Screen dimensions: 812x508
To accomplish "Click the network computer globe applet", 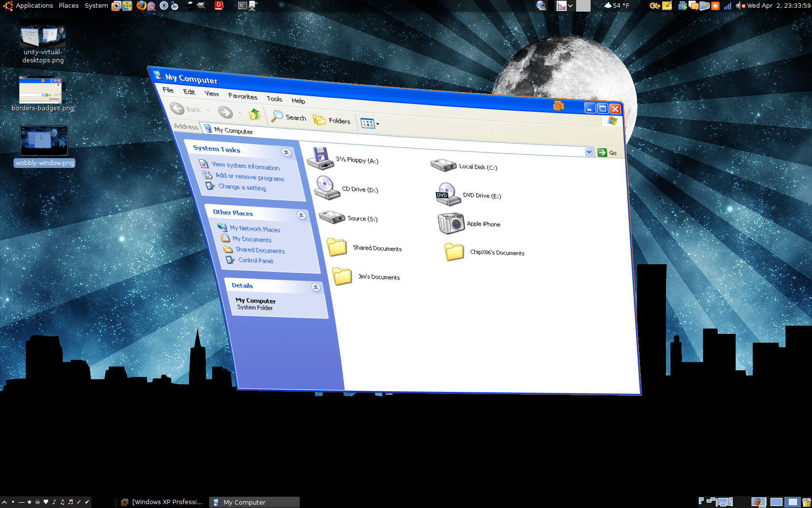I will click(x=541, y=6).
